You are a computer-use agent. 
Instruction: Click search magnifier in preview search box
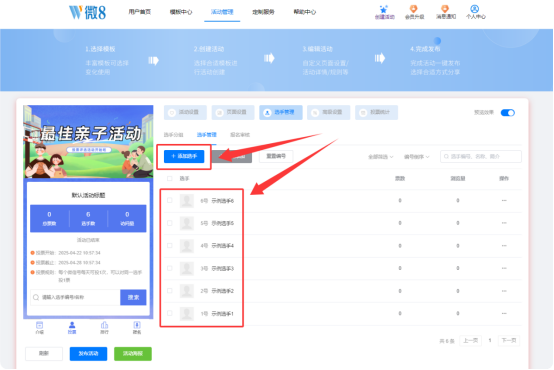pos(36,297)
